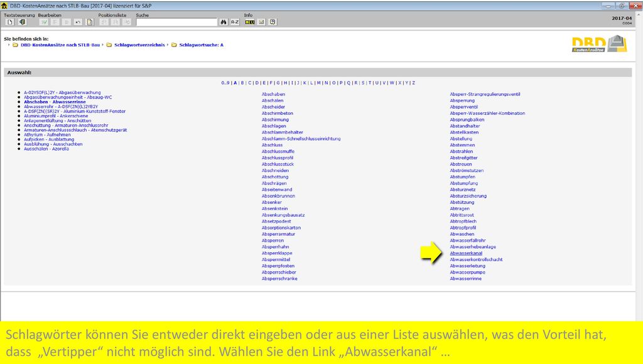
Task: Select 0..9 in alphabet index
Action: click(x=225, y=83)
